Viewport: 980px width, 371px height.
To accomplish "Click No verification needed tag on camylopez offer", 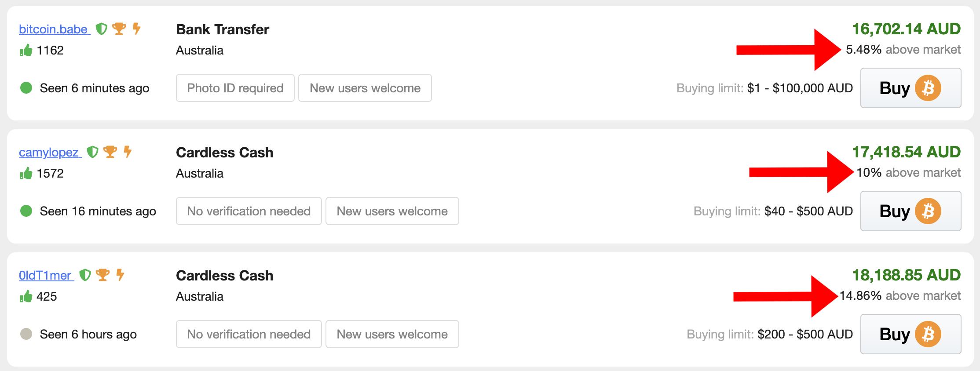I will click(x=249, y=211).
